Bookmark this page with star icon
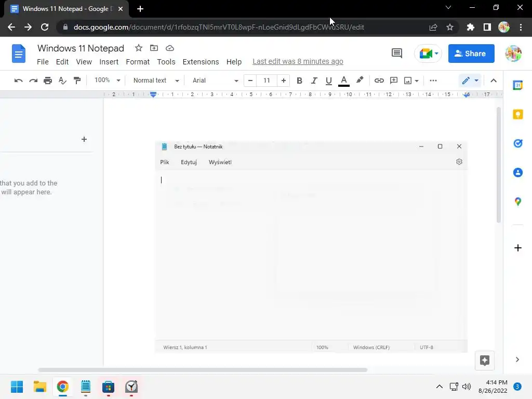The image size is (532, 399). (x=449, y=27)
